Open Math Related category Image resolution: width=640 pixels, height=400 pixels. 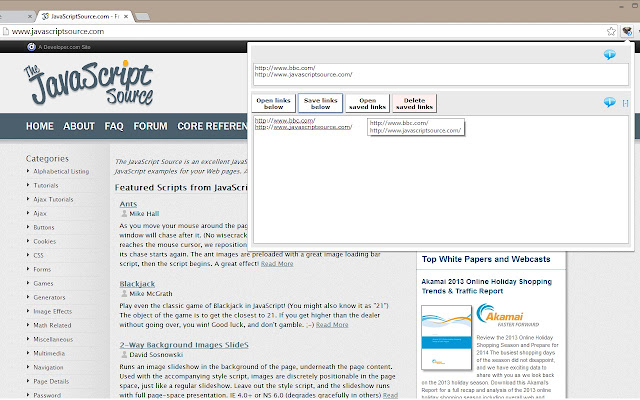tap(52, 325)
